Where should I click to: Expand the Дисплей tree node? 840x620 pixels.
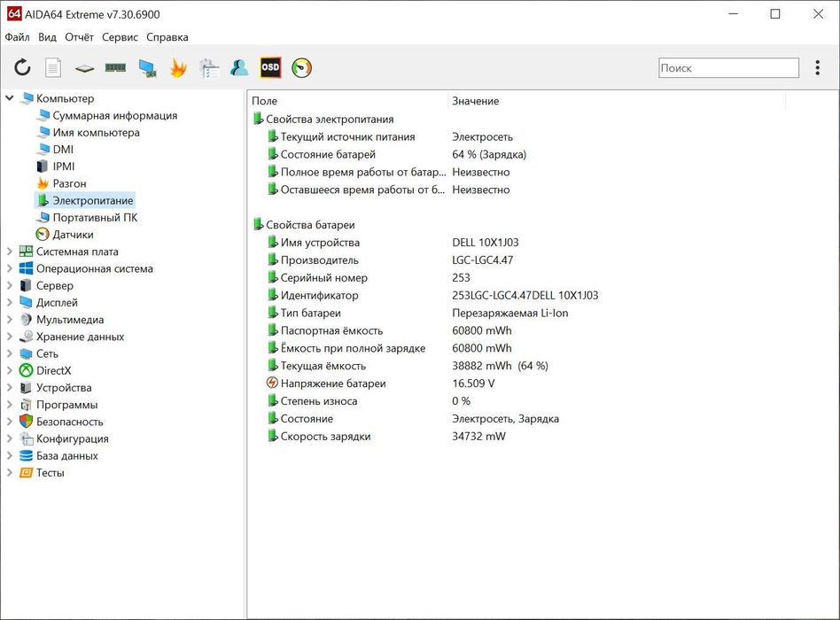pyautogui.click(x=10, y=303)
